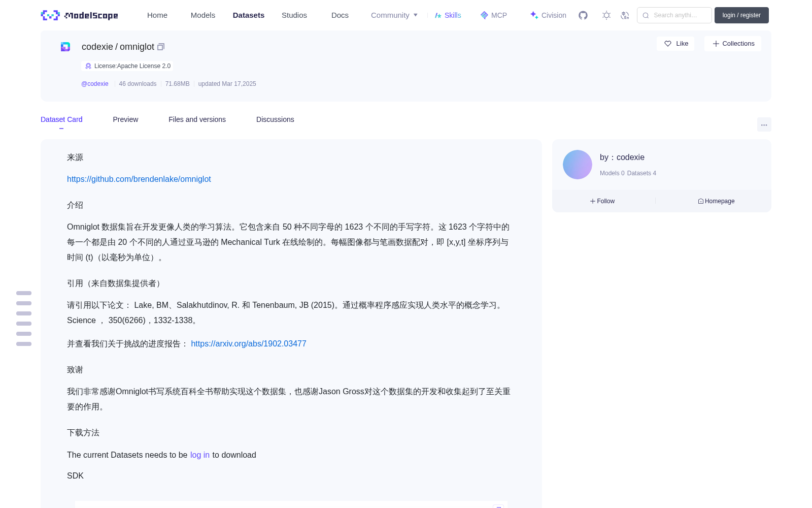This screenshot has width=812, height=508.
Task: Click the heart Like icon
Action: [x=668, y=44]
